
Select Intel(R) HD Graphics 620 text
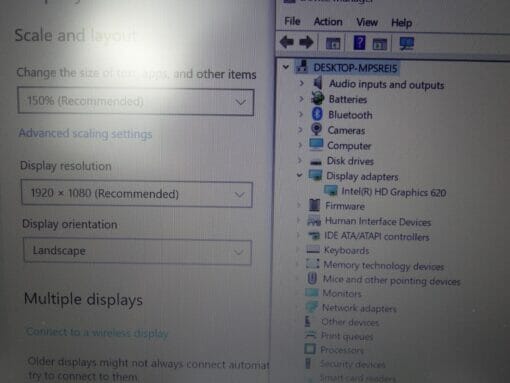click(394, 192)
